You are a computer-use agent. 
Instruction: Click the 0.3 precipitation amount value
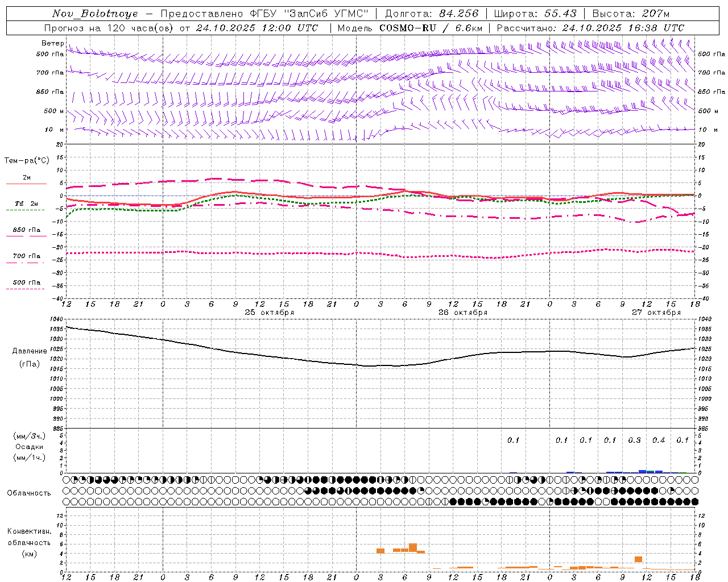pos(634,440)
